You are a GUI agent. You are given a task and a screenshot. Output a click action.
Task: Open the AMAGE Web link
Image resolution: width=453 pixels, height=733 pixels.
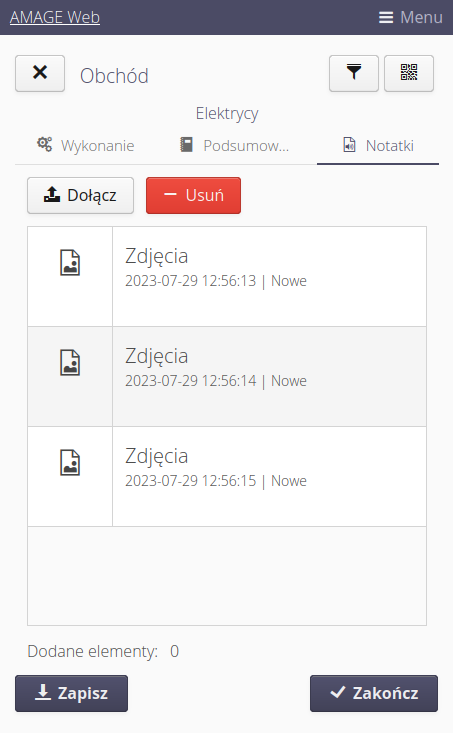coord(55,17)
